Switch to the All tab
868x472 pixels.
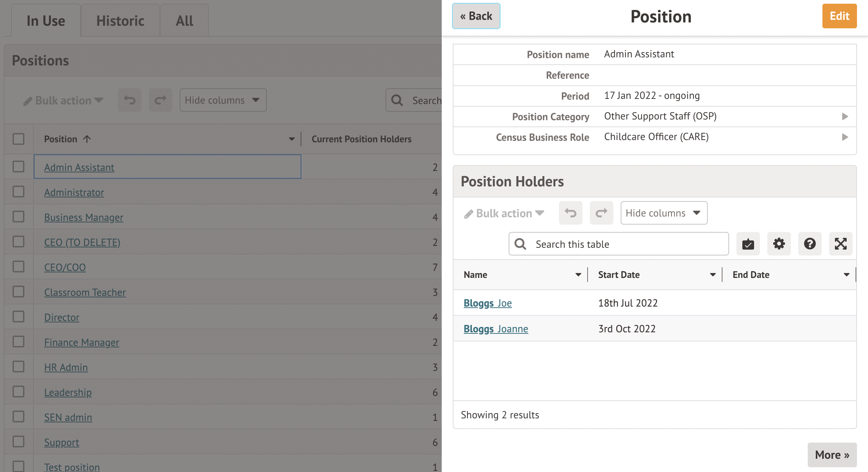(184, 21)
